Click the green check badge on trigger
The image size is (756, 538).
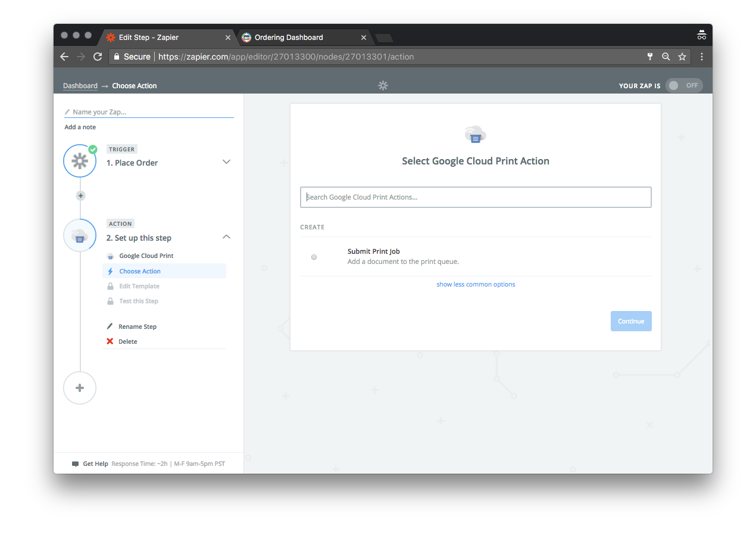tap(93, 150)
